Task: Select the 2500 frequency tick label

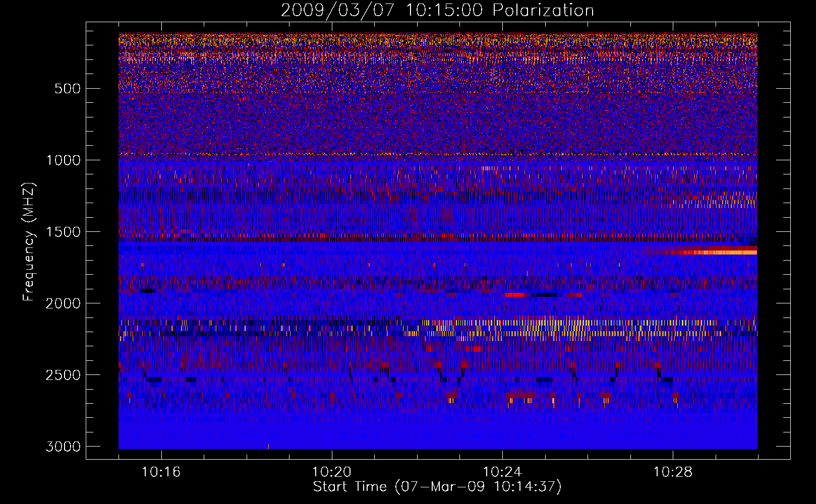Action: tap(63, 375)
